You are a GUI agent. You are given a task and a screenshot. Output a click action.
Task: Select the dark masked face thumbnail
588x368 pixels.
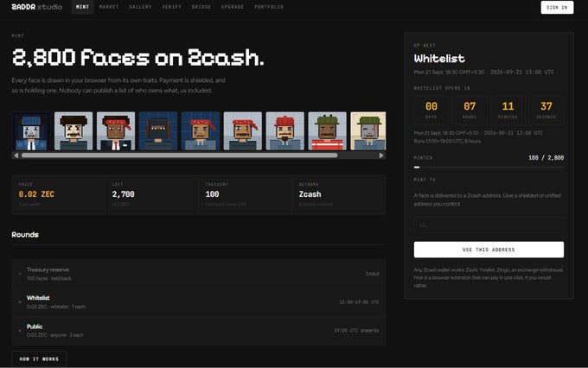[x=158, y=130]
